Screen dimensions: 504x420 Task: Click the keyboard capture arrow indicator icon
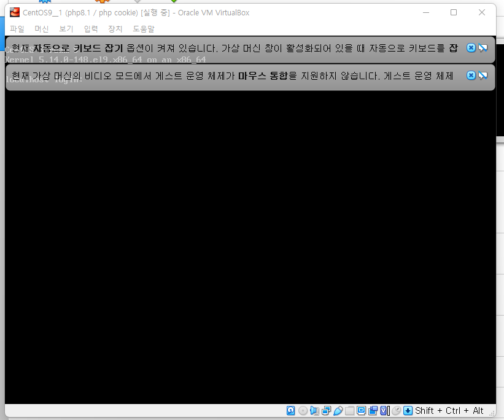pyautogui.click(x=408, y=411)
